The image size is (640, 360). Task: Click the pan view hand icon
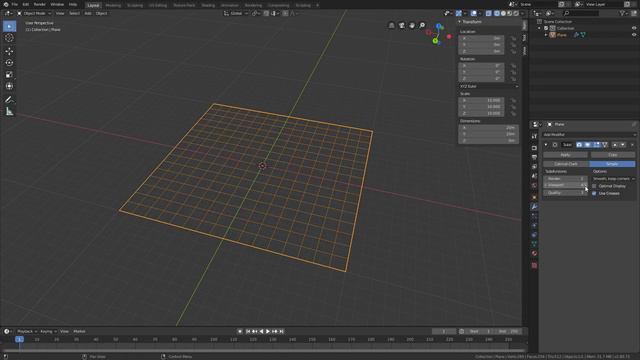(x=412, y=25)
